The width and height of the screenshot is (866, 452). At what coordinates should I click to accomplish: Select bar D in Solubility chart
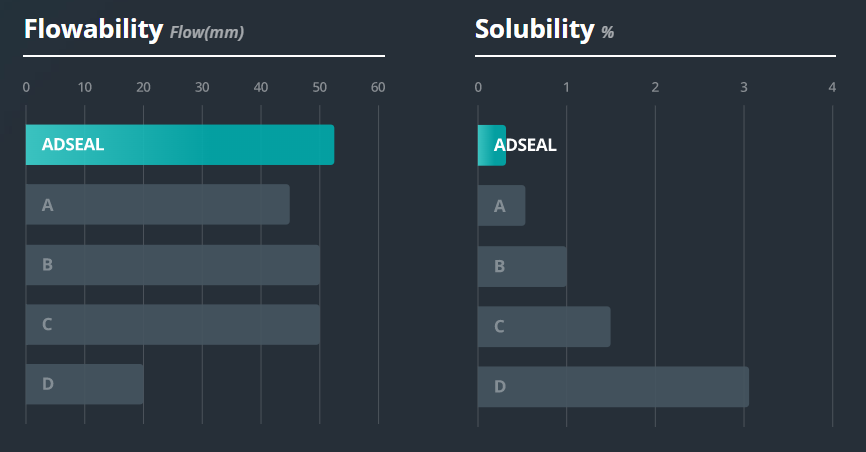click(x=613, y=386)
